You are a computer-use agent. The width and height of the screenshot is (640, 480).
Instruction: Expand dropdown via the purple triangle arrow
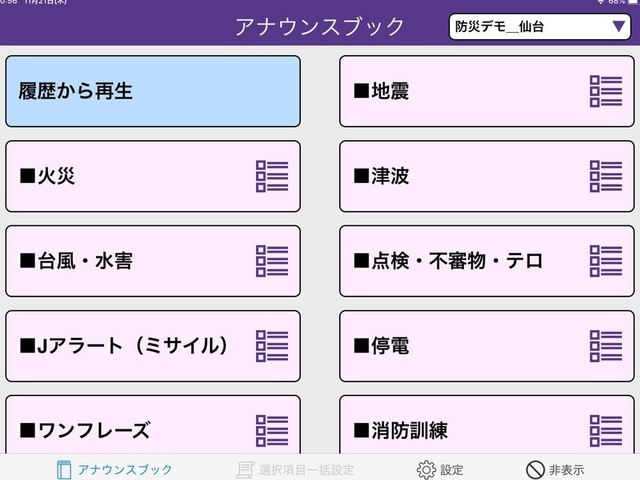(x=618, y=27)
